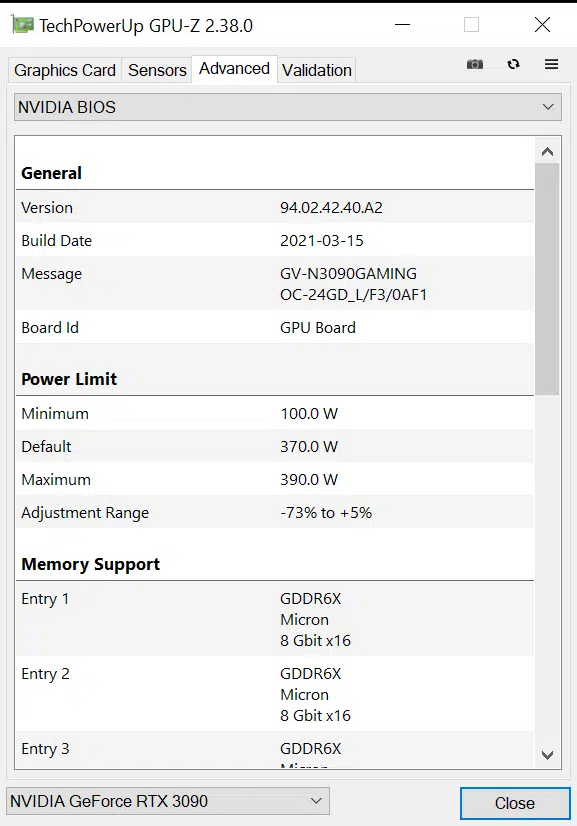Click the Message row label

(52, 274)
